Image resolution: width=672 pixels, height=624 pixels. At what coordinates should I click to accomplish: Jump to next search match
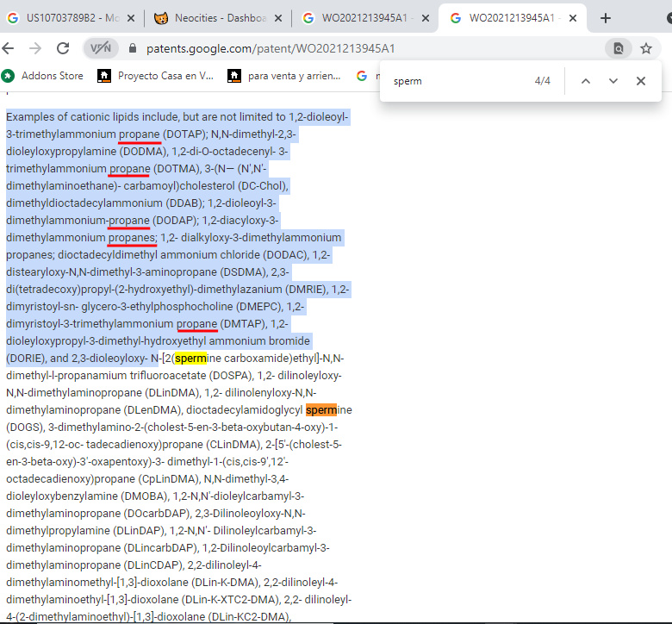pyautogui.click(x=613, y=81)
